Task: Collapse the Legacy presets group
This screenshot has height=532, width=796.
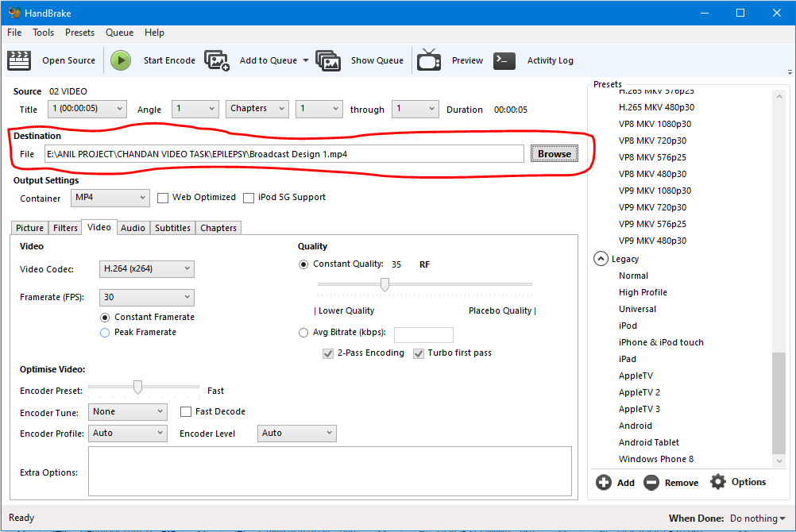Action: pyautogui.click(x=601, y=259)
